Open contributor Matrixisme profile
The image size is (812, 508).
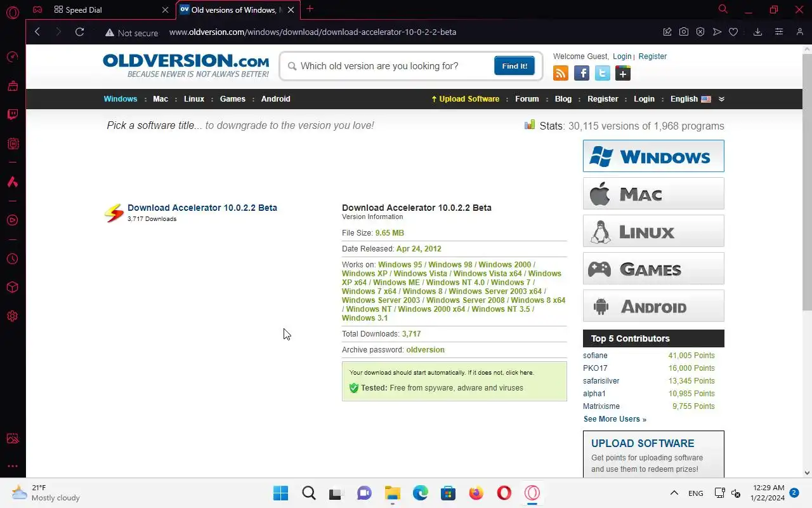pos(601,406)
